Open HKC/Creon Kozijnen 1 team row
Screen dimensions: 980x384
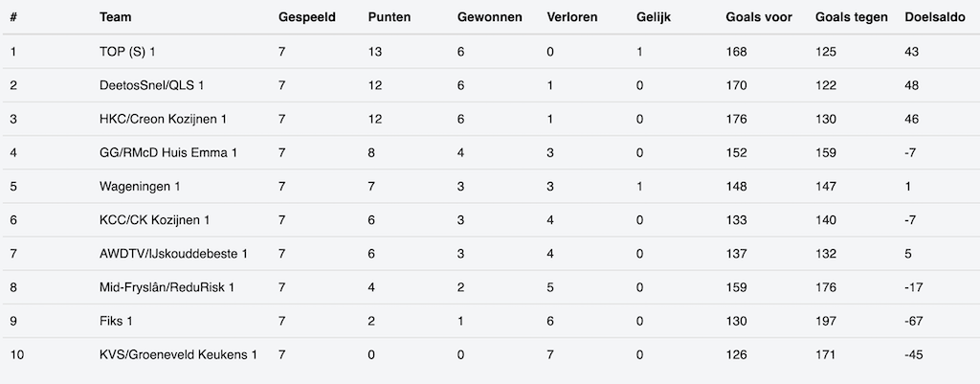coord(163,119)
